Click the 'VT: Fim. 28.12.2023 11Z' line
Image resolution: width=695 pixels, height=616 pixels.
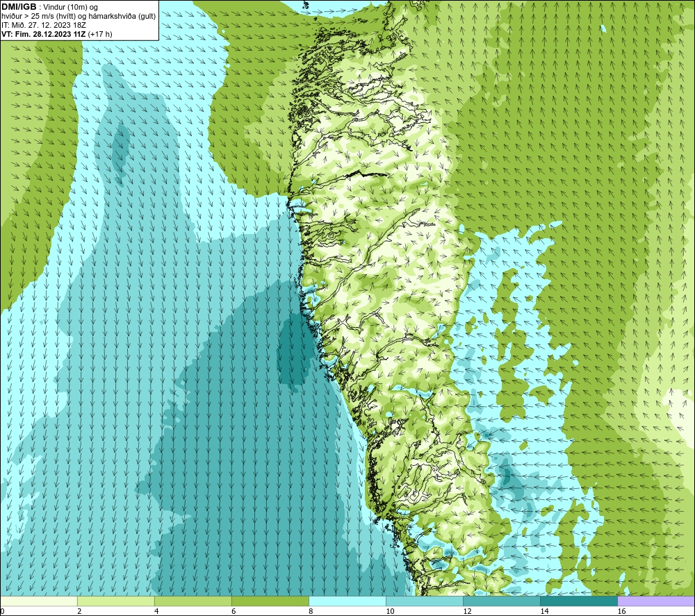click(x=57, y=33)
